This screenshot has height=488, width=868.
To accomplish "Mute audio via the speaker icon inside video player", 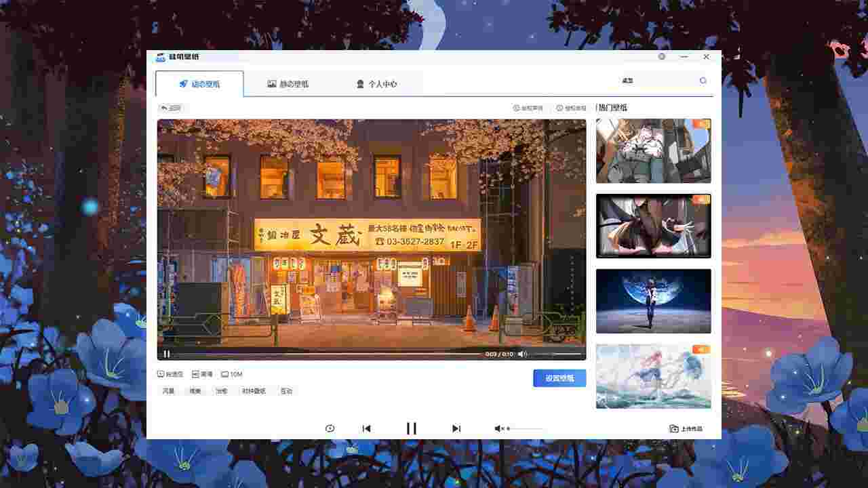I will (x=523, y=353).
